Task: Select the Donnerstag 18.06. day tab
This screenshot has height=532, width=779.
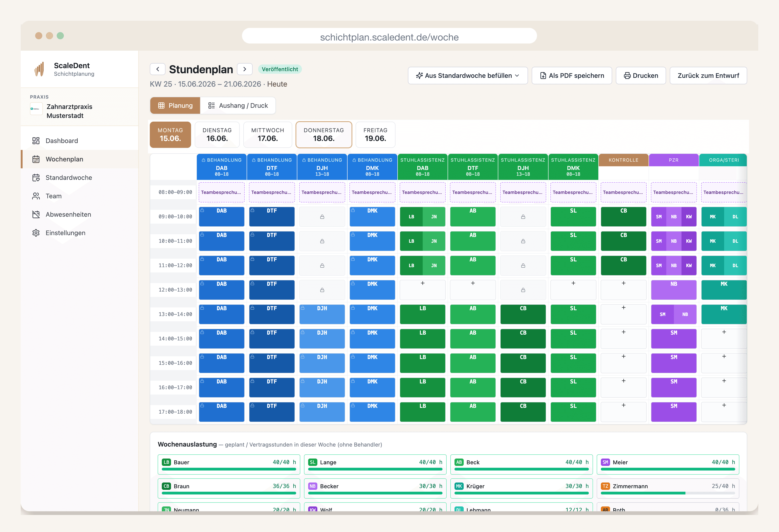Action: 324,135
